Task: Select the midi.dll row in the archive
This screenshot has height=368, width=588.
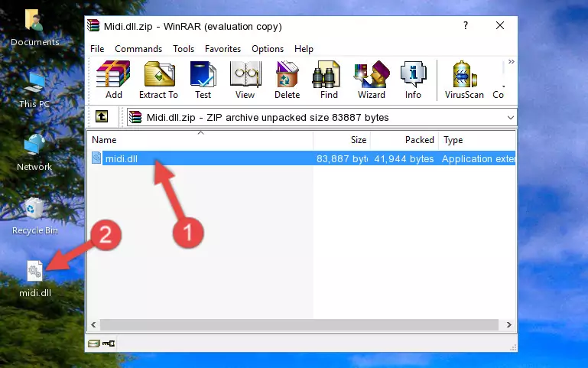Action: click(302, 158)
